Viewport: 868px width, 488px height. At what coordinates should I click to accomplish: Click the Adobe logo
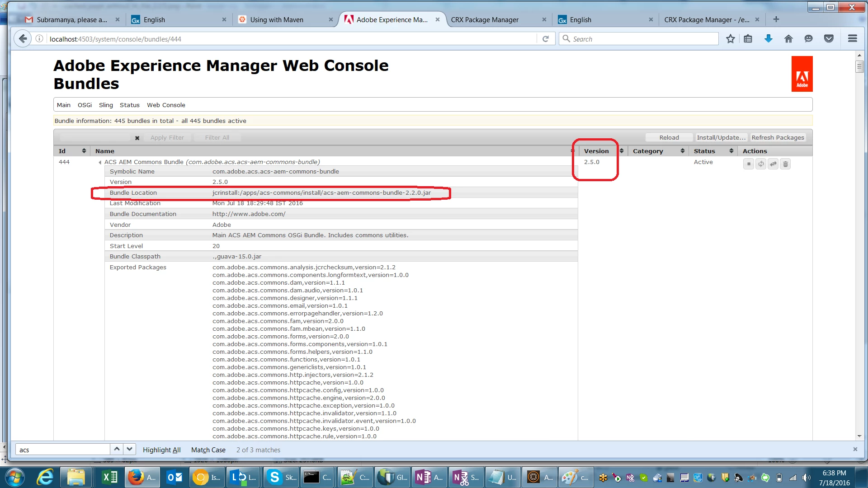(802, 74)
